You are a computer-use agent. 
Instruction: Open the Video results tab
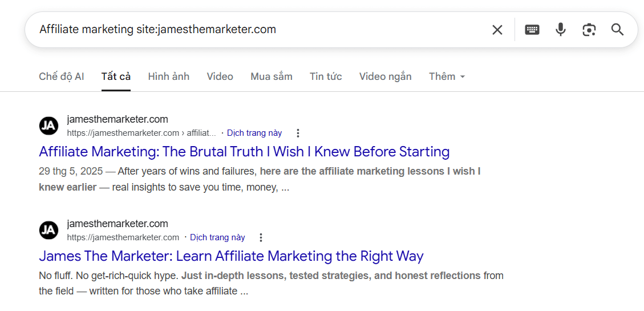220,76
